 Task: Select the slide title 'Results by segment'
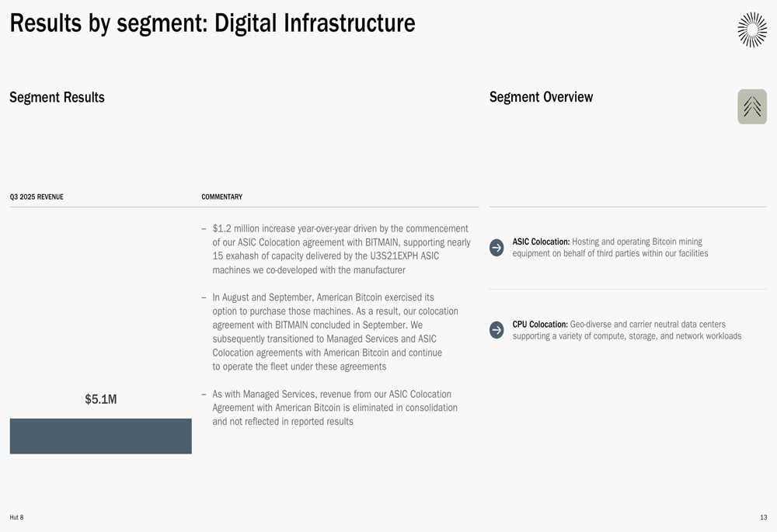(x=212, y=23)
